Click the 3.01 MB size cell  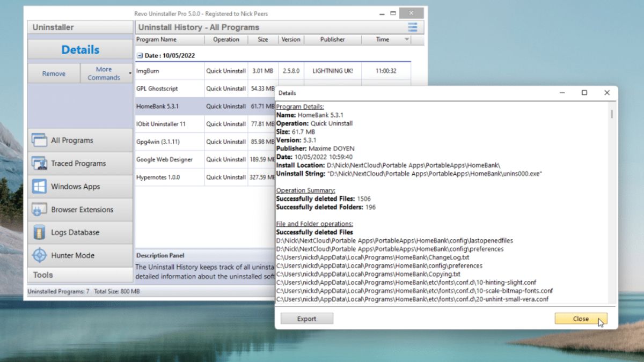263,71
